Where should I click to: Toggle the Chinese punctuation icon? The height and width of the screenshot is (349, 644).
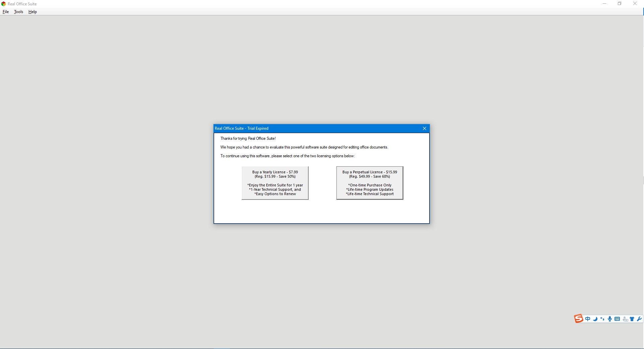pos(602,319)
